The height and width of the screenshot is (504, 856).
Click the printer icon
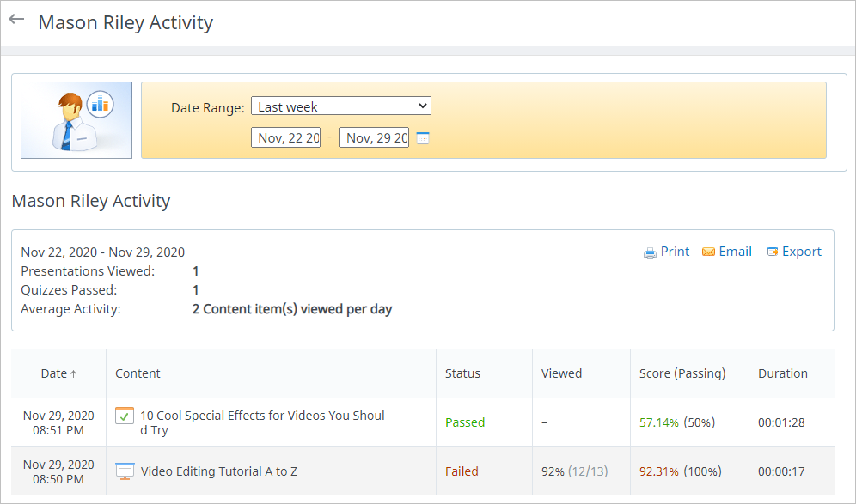point(650,252)
